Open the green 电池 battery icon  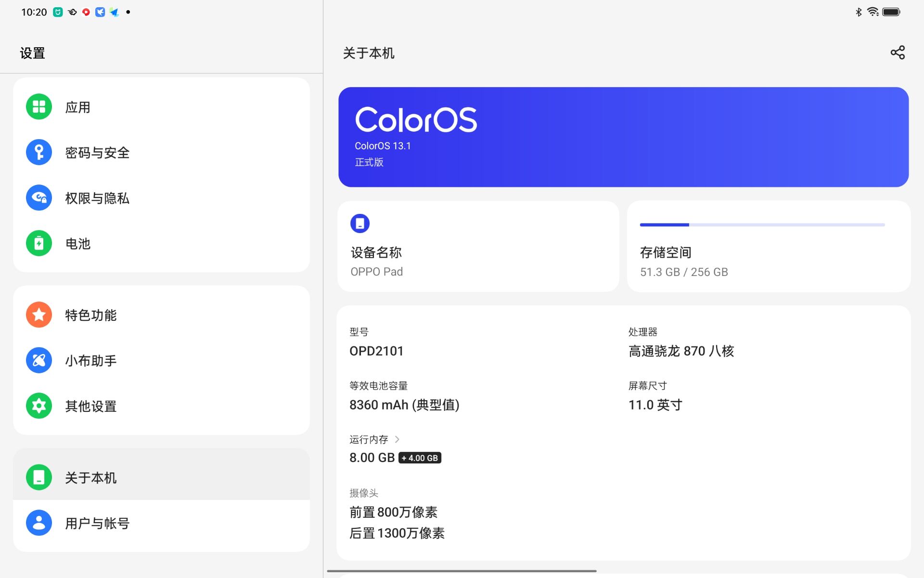point(38,243)
